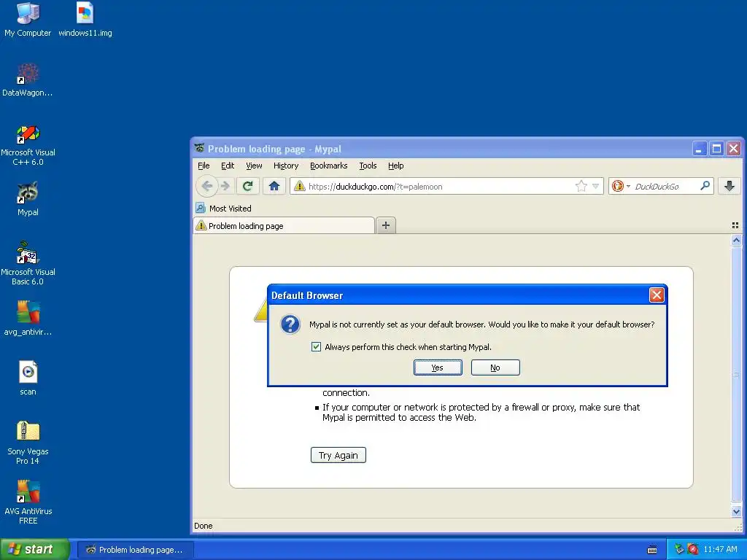The image size is (747, 560).
Task: Show tab groups icon on tab bar
Action: click(735, 225)
